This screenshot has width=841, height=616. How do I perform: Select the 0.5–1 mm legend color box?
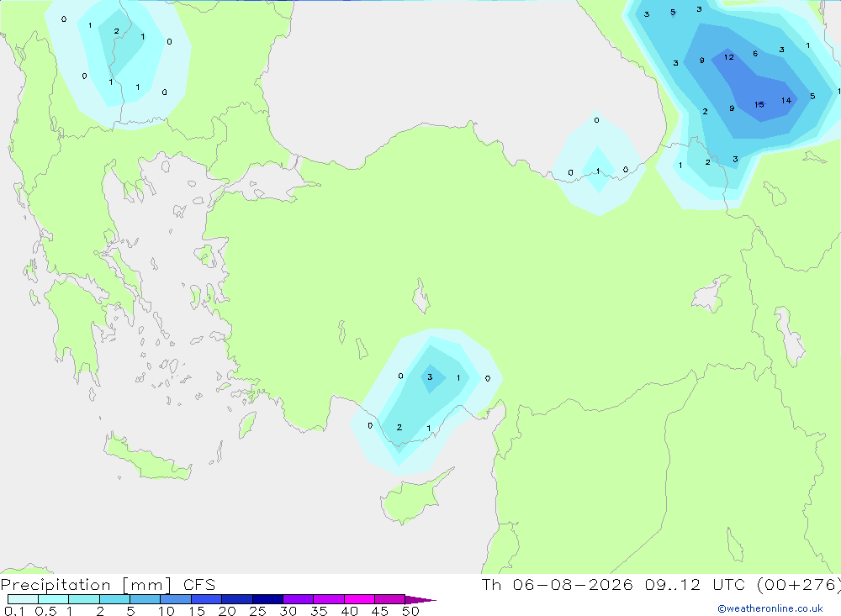[54, 599]
